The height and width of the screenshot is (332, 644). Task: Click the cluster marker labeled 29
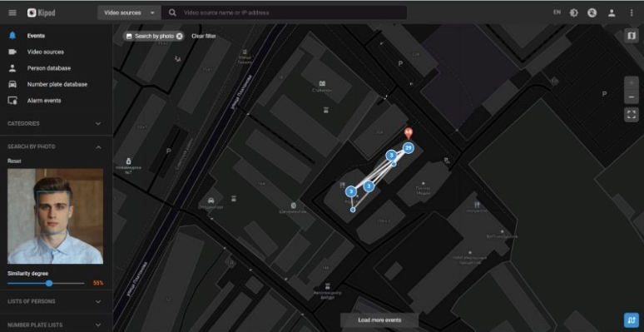pyautogui.click(x=408, y=148)
